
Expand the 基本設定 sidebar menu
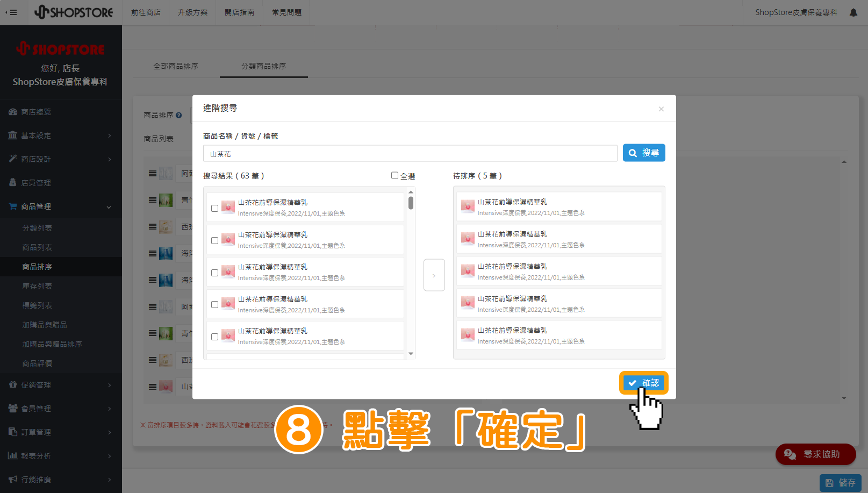61,135
